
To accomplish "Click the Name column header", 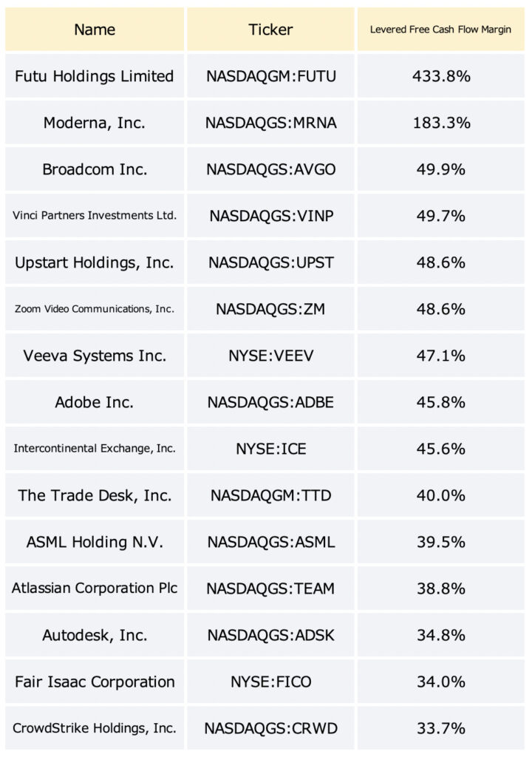I will (x=95, y=30).
